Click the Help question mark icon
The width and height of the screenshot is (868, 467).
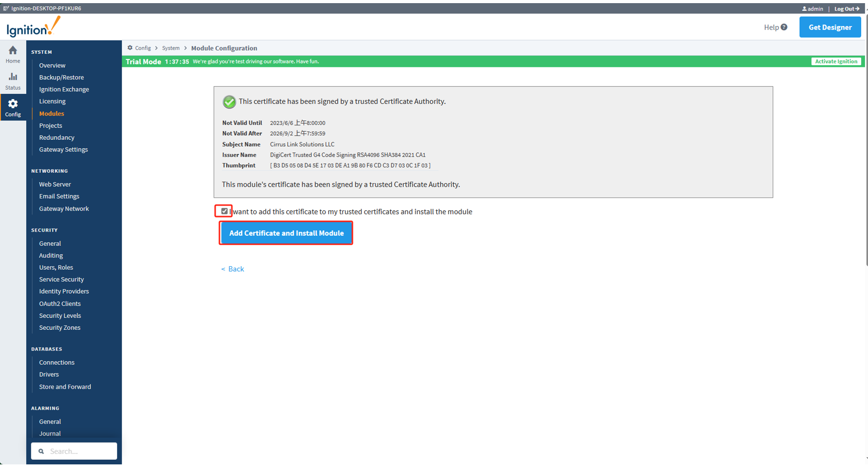[784, 27]
